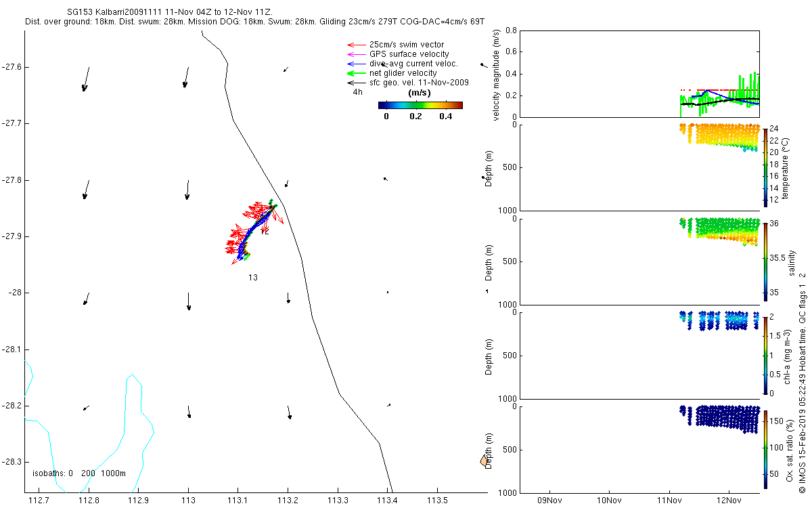The image size is (812, 508).
Task: Click the salinity colorbar
Action: 765,261
